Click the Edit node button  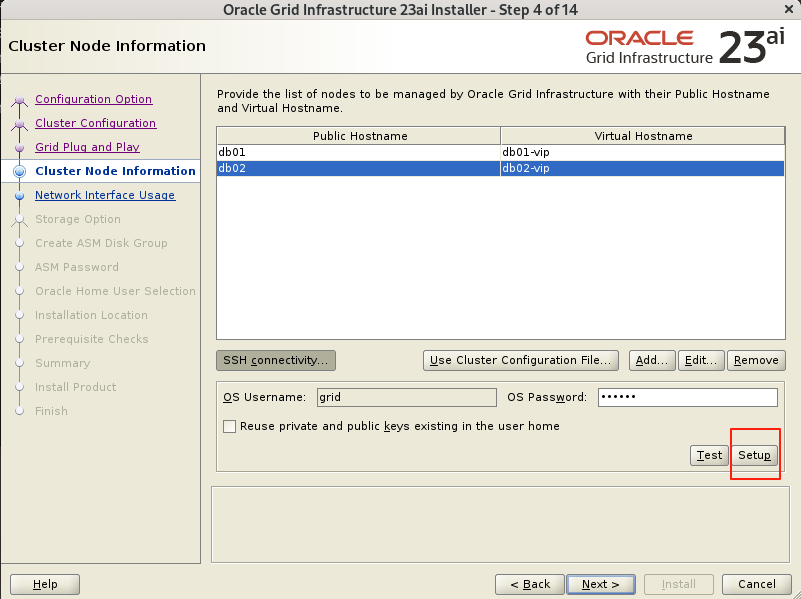701,360
